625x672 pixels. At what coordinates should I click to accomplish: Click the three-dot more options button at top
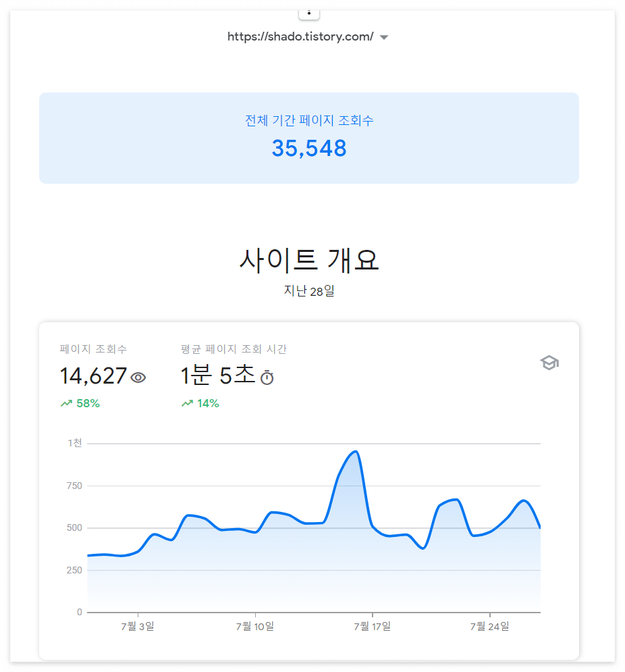click(309, 14)
